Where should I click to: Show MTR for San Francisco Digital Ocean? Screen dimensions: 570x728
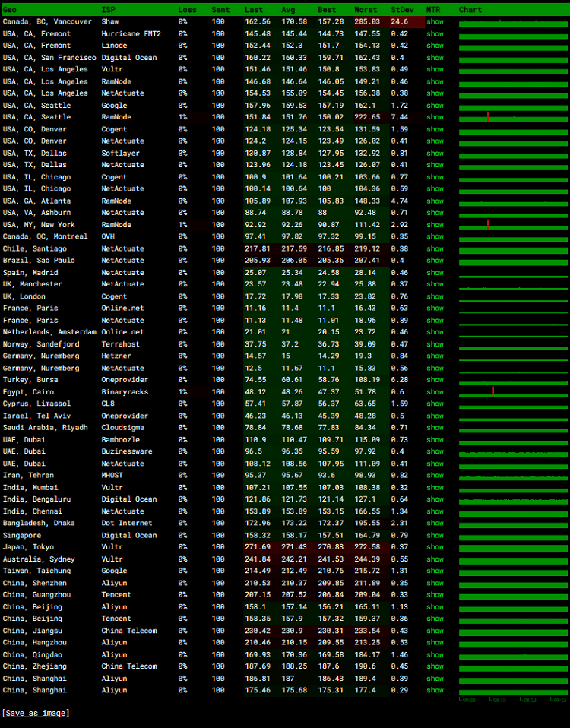pyautogui.click(x=435, y=57)
